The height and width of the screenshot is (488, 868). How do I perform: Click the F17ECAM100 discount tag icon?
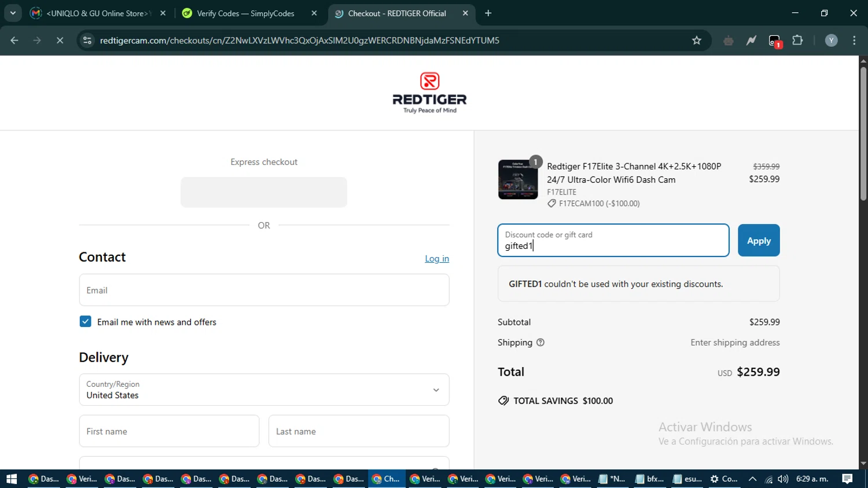click(x=551, y=204)
